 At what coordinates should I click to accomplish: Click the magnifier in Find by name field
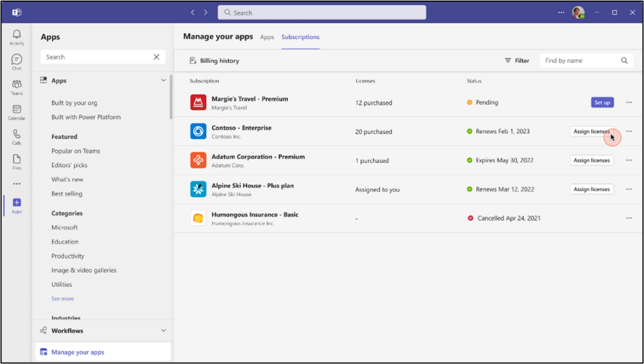pos(624,60)
